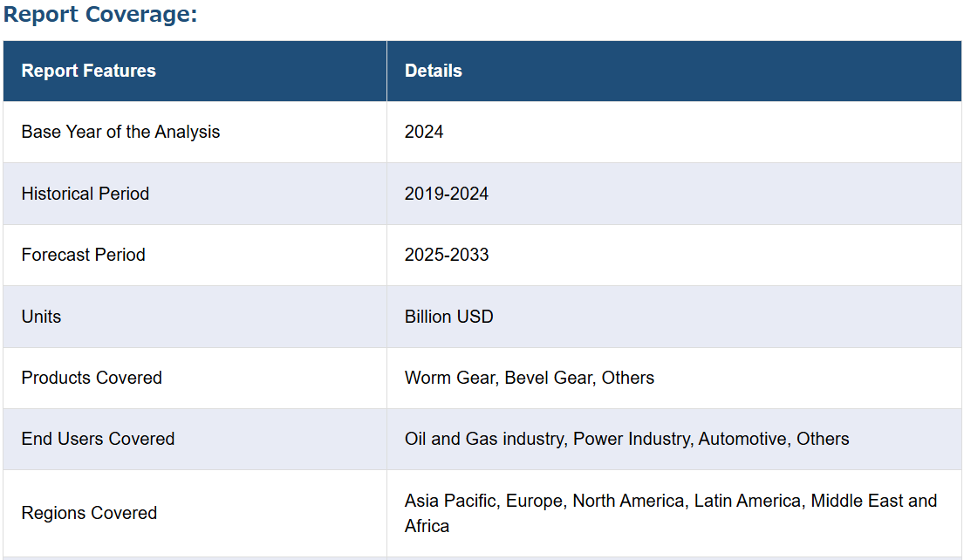This screenshot has height=560, width=964.
Task: Click the 2019-2024 historical period value
Action: 447,194
